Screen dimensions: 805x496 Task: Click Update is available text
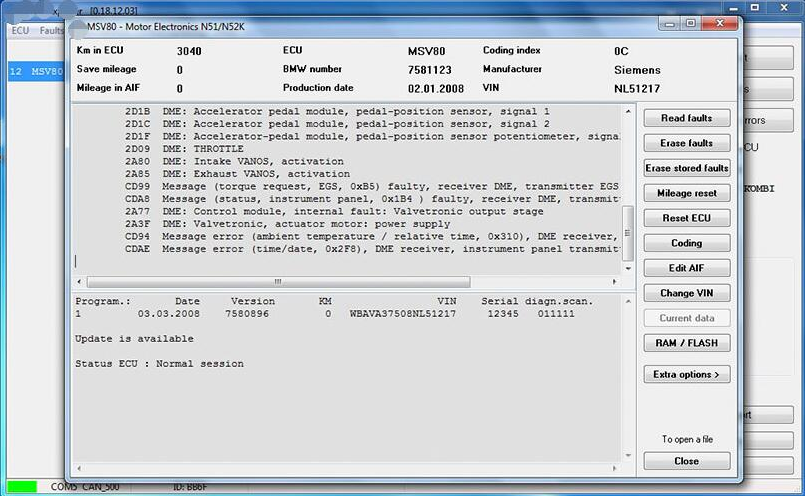[x=134, y=339]
